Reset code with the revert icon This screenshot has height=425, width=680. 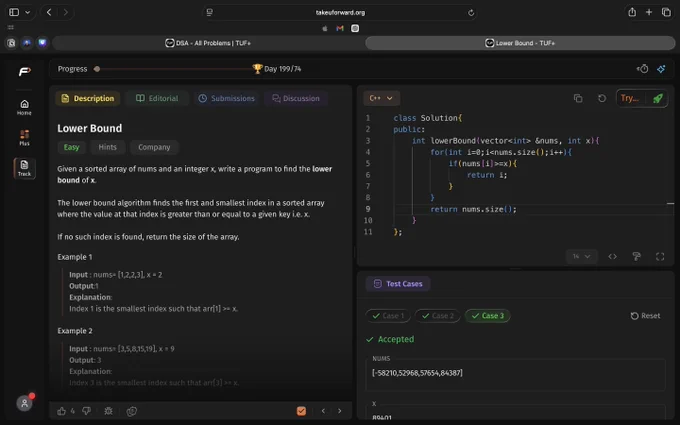(602, 98)
